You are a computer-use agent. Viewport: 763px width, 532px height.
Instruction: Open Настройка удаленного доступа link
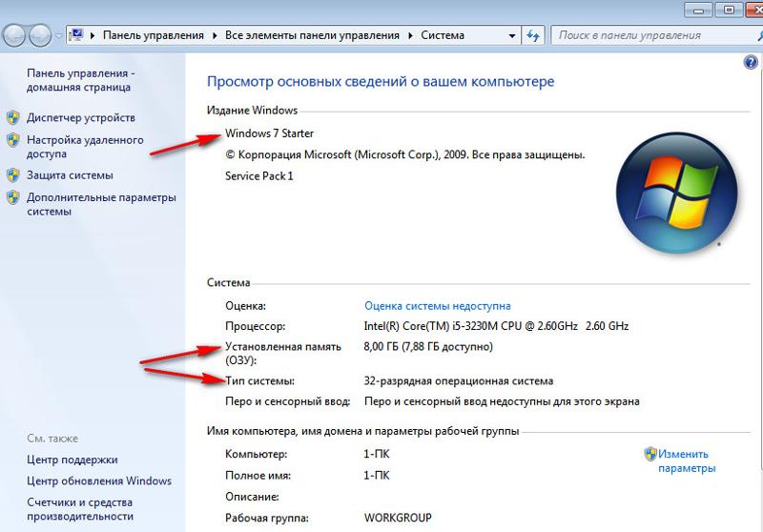coord(85,147)
